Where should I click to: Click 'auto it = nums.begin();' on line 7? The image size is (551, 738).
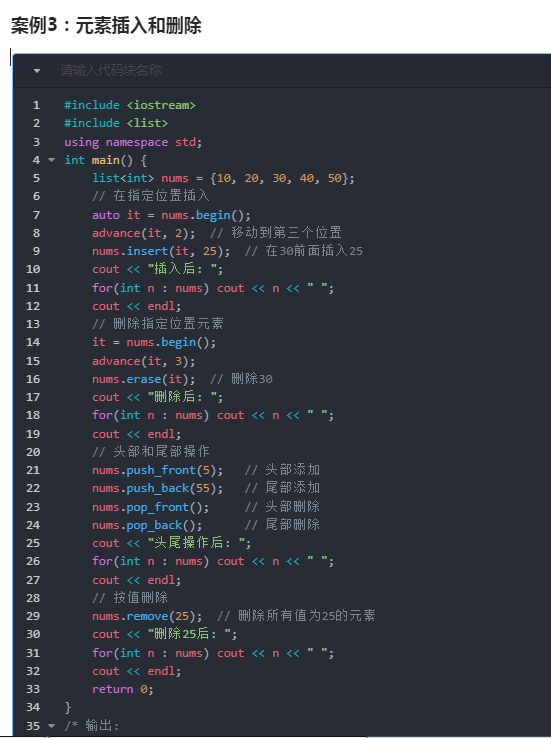(172, 215)
